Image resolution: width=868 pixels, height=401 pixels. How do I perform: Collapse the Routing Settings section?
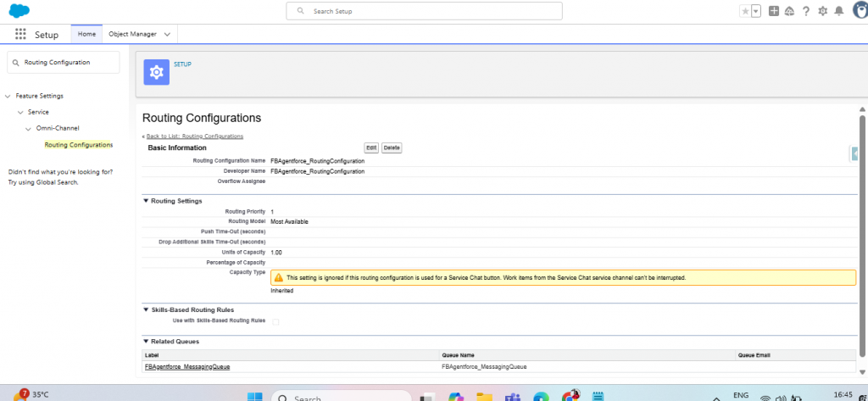146,201
